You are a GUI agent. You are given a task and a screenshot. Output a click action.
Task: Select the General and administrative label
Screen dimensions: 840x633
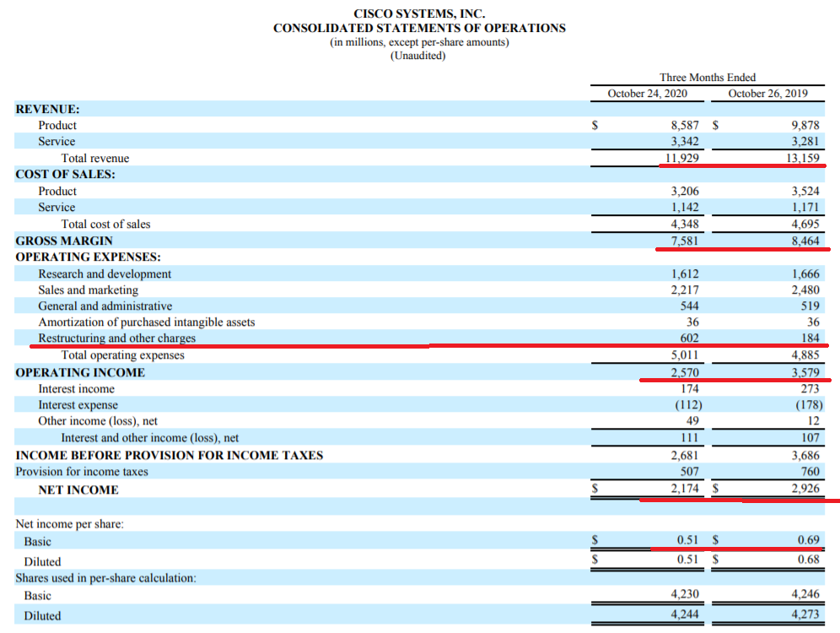point(105,306)
